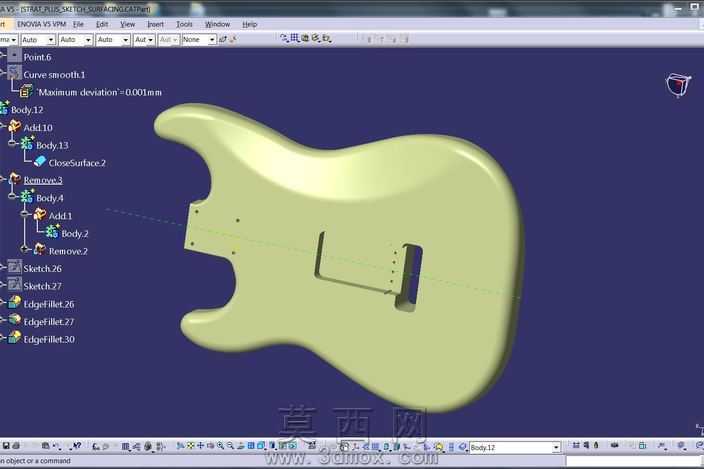Click the Curve smooth.1 feature icon
The image size is (704, 469).
14,73
